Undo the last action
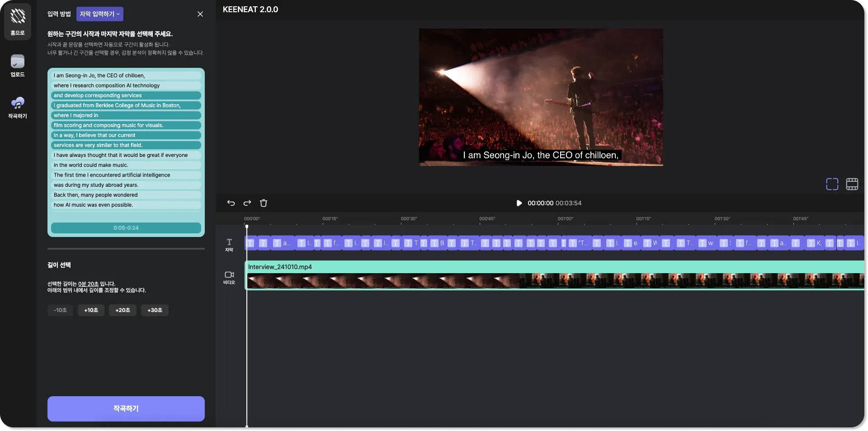Image resolution: width=868 pixels, height=431 pixels. tap(231, 203)
